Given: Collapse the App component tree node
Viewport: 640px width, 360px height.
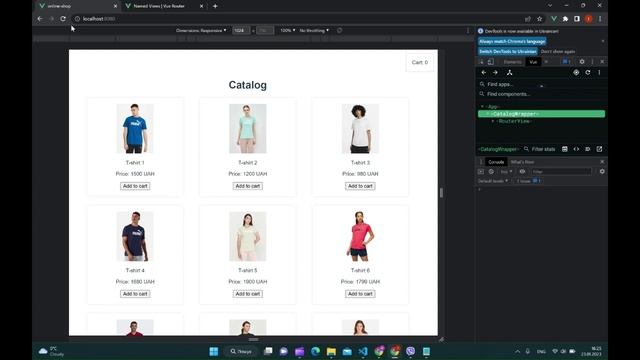Looking at the screenshot, I should click(x=482, y=107).
